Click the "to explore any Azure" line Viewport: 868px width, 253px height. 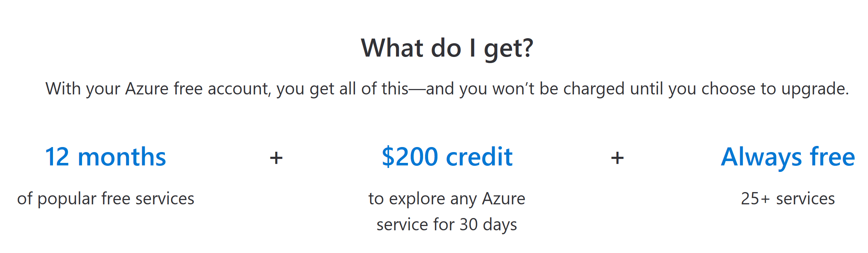coord(447,199)
